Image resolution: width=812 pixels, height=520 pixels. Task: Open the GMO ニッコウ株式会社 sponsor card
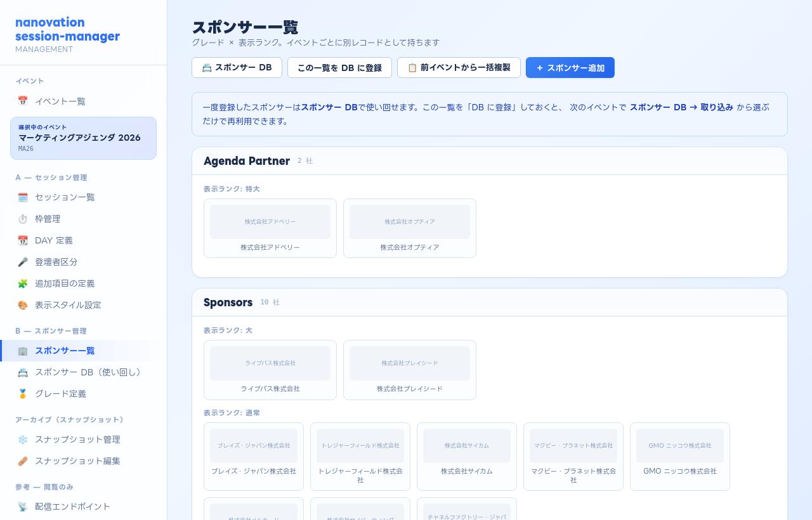680,457
